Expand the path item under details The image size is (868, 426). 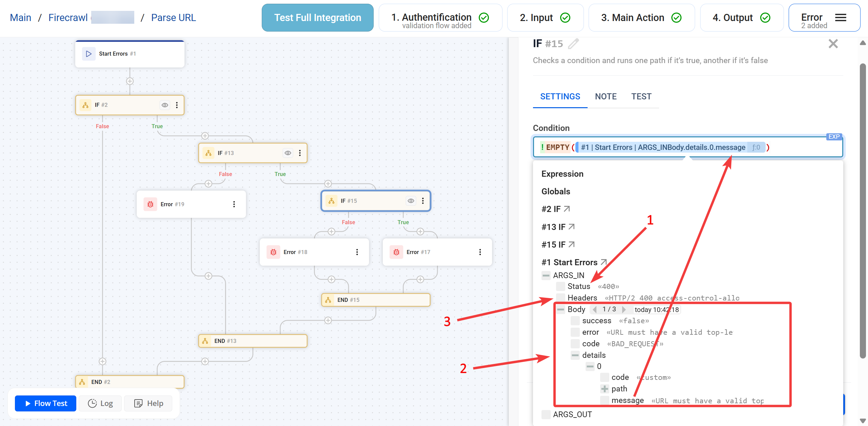[605, 389]
